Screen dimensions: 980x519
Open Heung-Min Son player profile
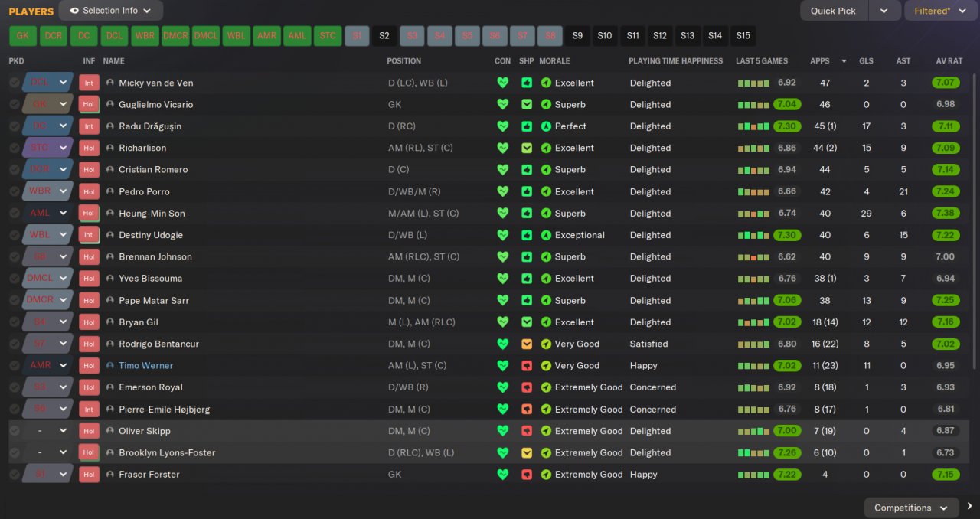click(152, 214)
